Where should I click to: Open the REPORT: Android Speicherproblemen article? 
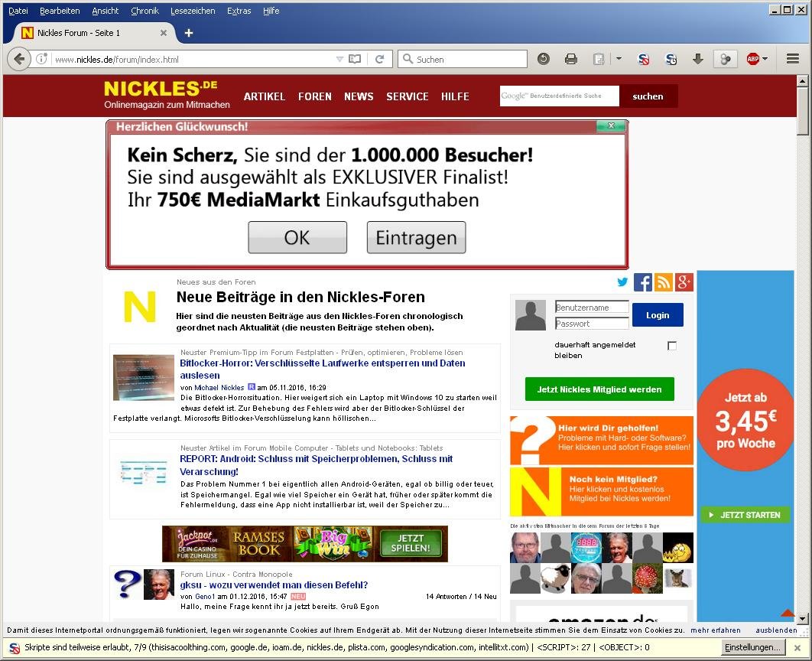point(316,464)
